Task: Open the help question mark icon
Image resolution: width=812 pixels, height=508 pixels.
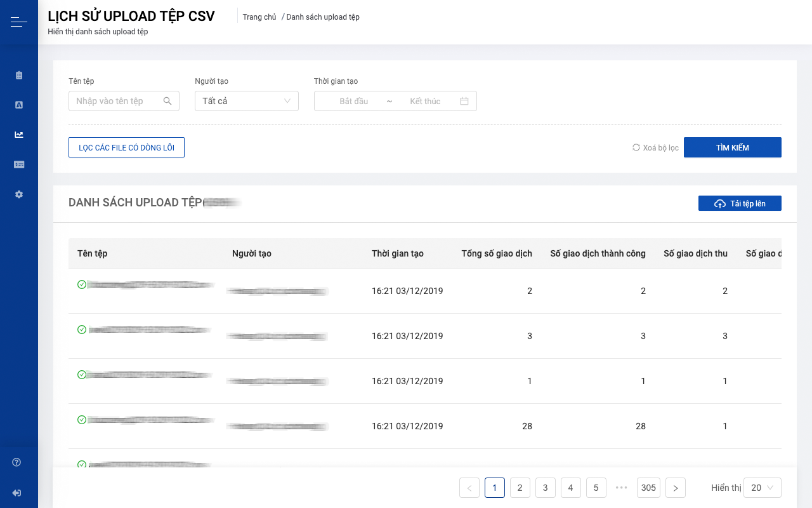Action: (17, 462)
